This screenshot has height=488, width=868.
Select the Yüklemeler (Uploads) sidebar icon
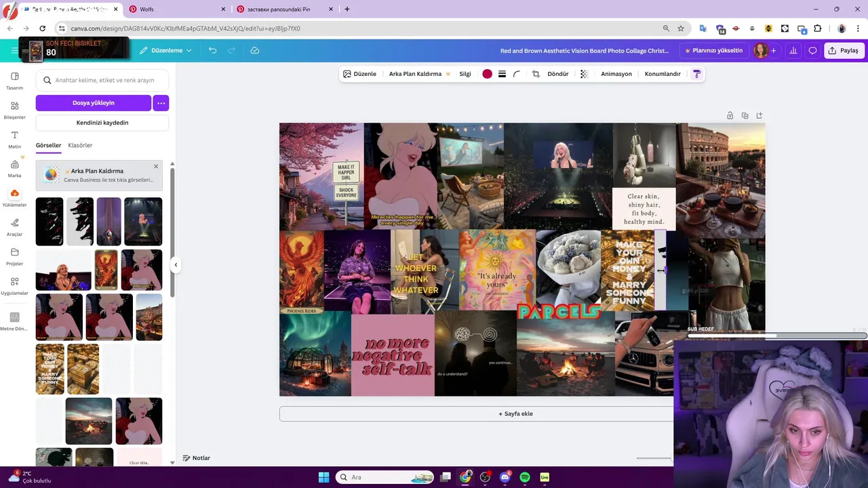14,197
